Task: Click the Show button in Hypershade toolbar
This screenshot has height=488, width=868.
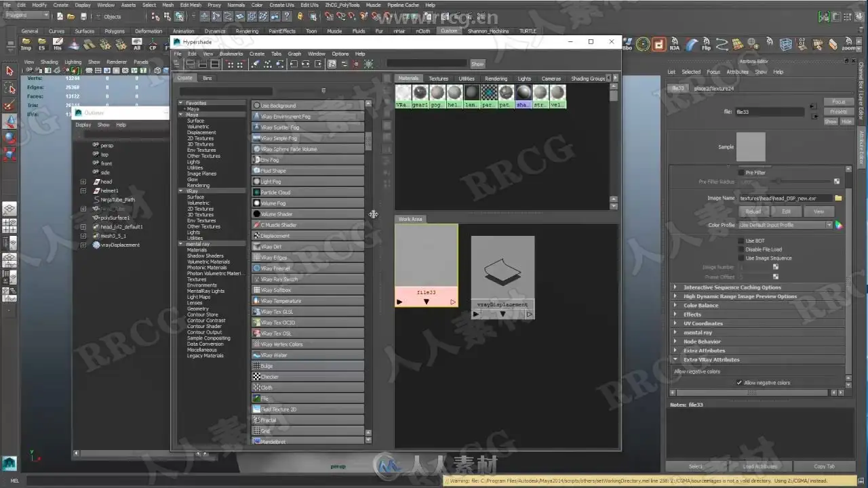Action: click(x=477, y=64)
